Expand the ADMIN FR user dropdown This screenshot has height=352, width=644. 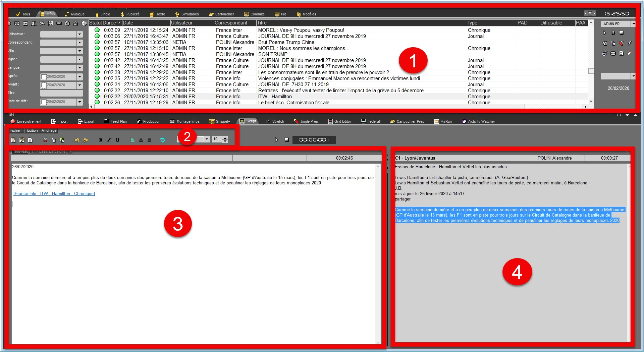[633, 24]
